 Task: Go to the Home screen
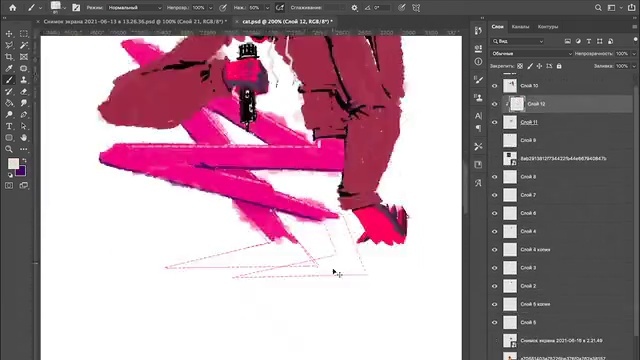pyautogui.click(x=13, y=7)
